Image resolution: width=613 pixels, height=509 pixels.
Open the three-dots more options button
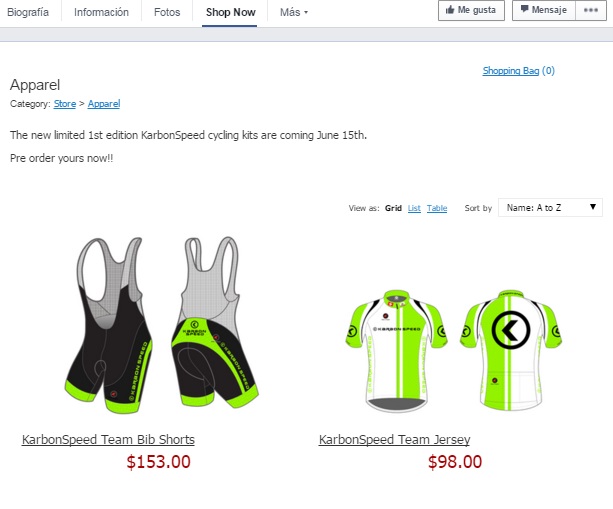(x=591, y=10)
